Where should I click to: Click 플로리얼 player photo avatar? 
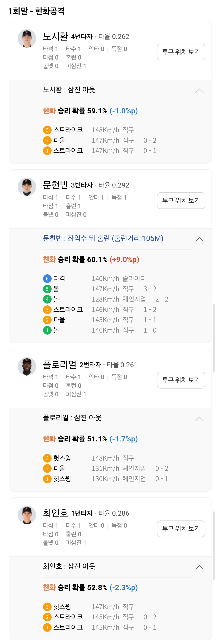pos(27,366)
